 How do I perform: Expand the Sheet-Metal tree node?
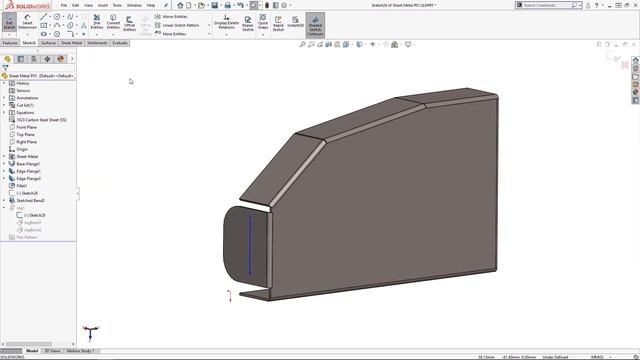click(4, 157)
